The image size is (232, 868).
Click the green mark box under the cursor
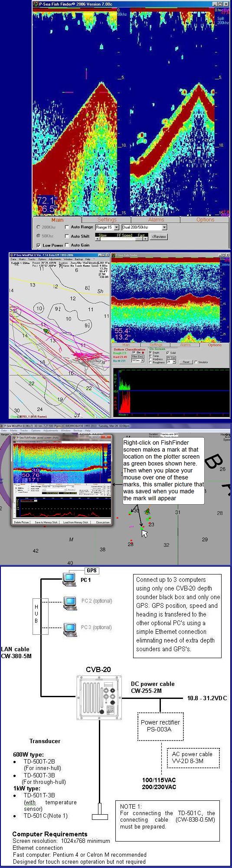(x=141, y=529)
